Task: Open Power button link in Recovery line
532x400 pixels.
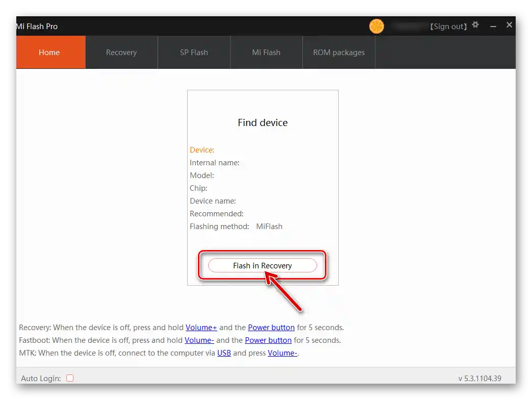Action: (271, 328)
